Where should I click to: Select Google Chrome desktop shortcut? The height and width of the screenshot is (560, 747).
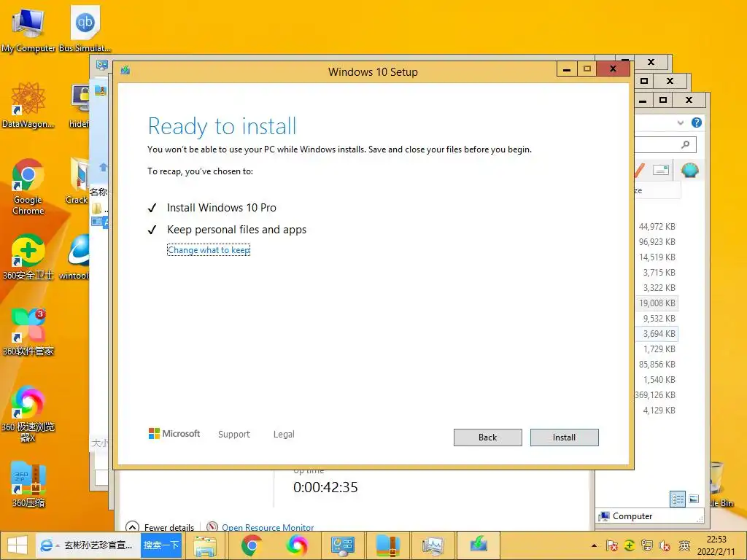click(x=28, y=186)
